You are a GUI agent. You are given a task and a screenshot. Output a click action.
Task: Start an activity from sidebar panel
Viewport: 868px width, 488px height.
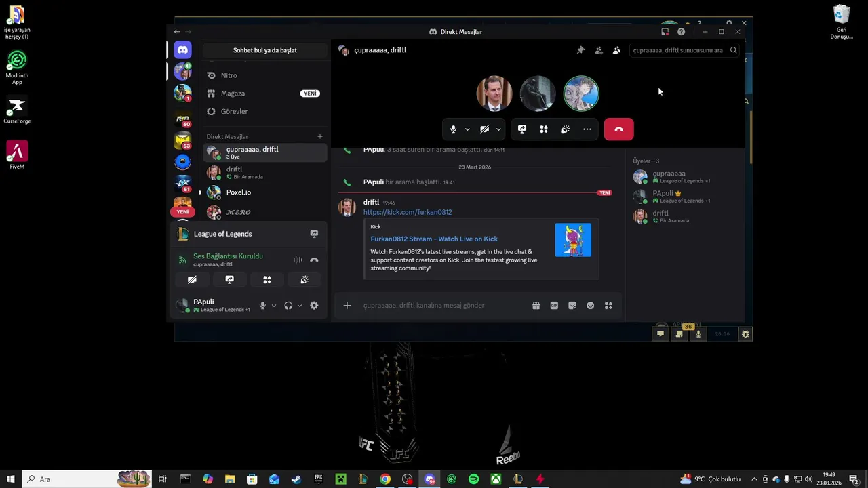pyautogui.click(x=267, y=279)
